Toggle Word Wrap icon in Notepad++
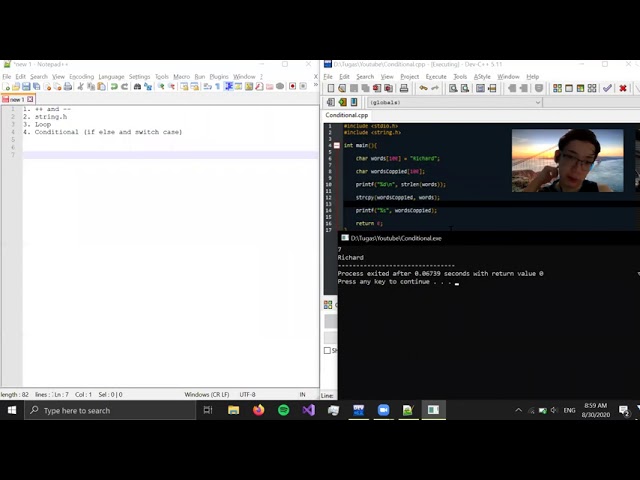The image size is (640, 480). point(207,87)
